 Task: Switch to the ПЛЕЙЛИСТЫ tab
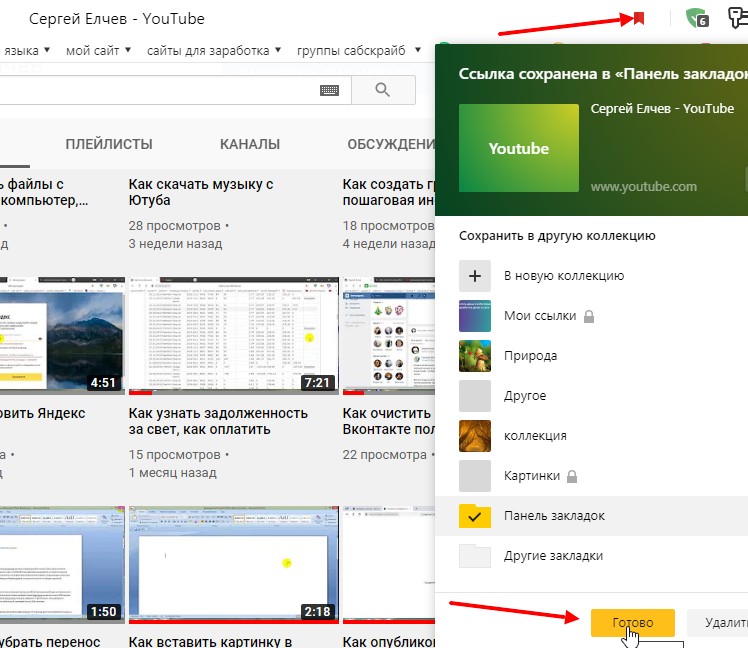(109, 144)
